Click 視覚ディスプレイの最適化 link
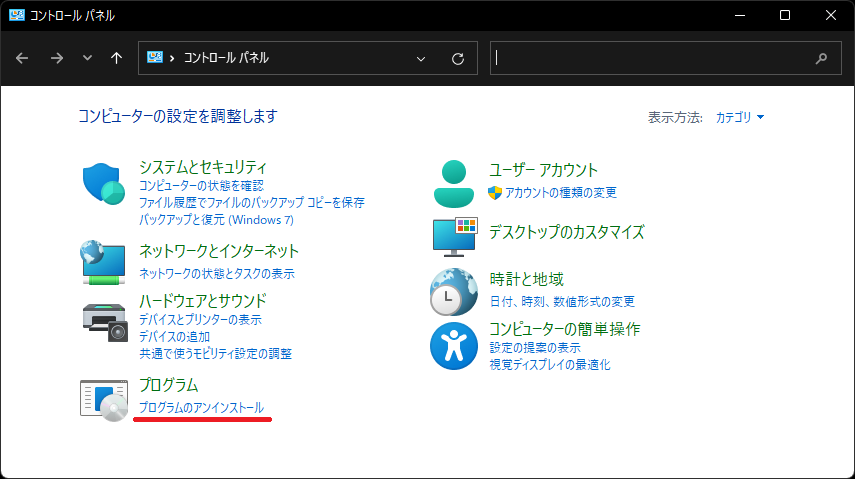The width and height of the screenshot is (855, 479). coord(550,364)
